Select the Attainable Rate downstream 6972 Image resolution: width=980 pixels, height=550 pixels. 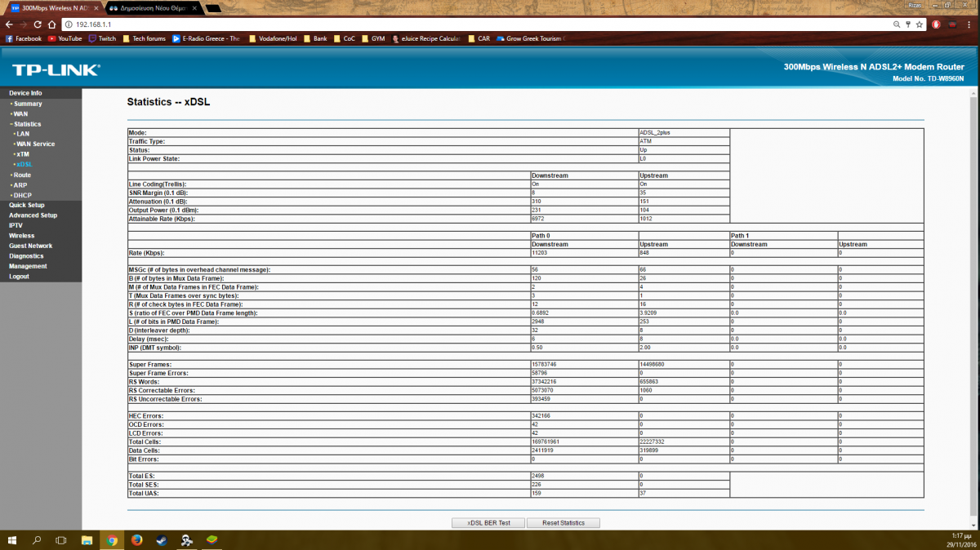click(539, 219)
